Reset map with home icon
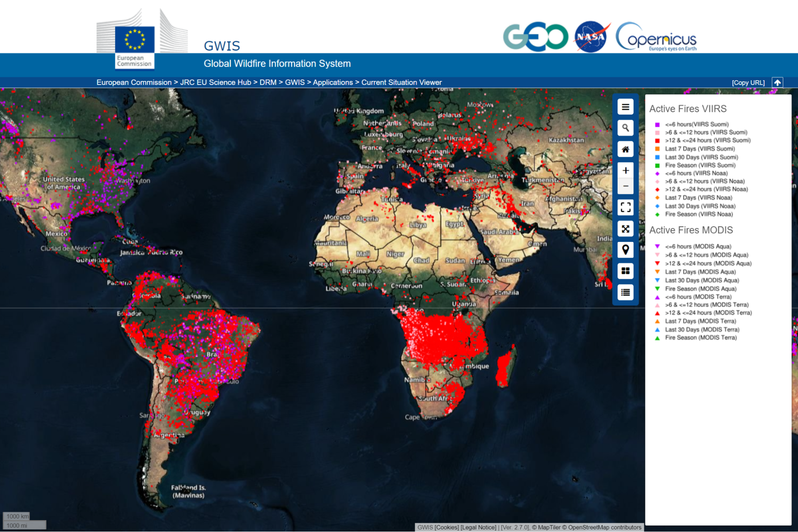 (x=625, y=149)
